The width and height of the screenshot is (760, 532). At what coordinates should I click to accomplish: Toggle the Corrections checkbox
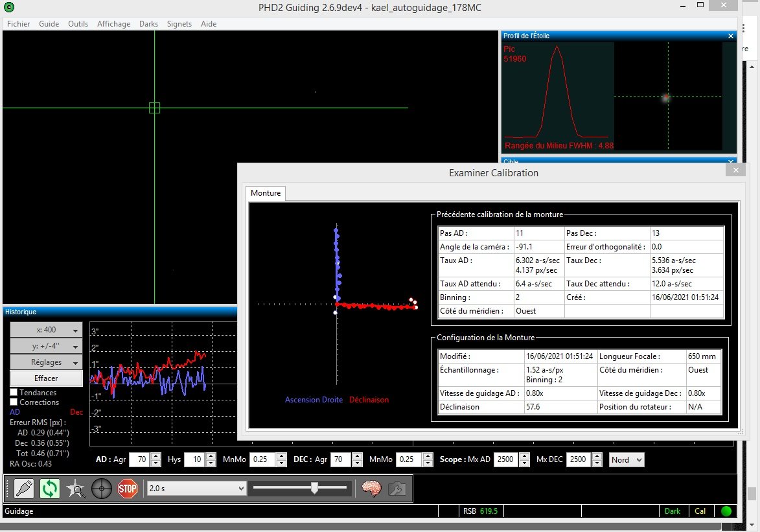click(x=14, y=402)
